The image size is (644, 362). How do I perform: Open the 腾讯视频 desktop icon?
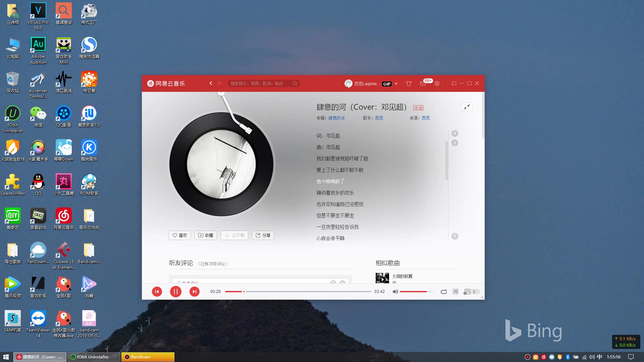click(x=12, y=287)
